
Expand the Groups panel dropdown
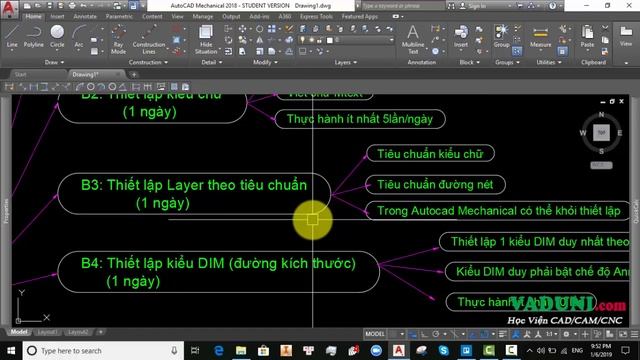click(507, 62)
